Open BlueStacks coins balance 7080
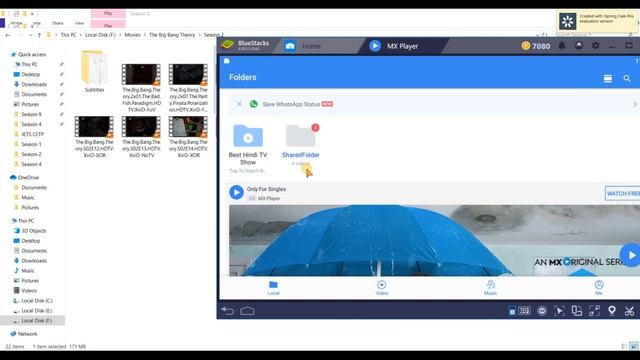This screenshot has height=360, width=640. coord(536,46)
